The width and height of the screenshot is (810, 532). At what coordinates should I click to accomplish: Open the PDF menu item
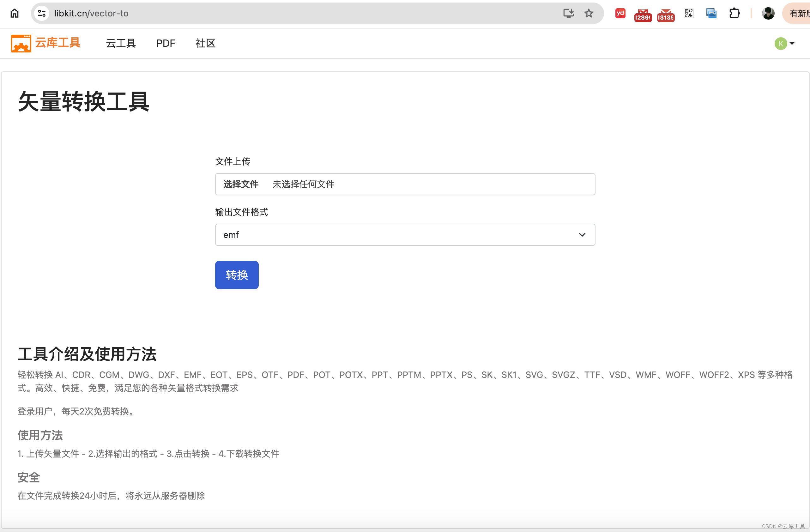[166, 43]
